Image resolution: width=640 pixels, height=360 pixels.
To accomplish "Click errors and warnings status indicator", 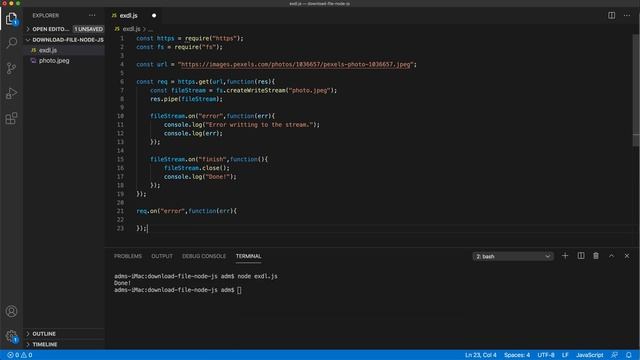I will (x=20, y=355).
